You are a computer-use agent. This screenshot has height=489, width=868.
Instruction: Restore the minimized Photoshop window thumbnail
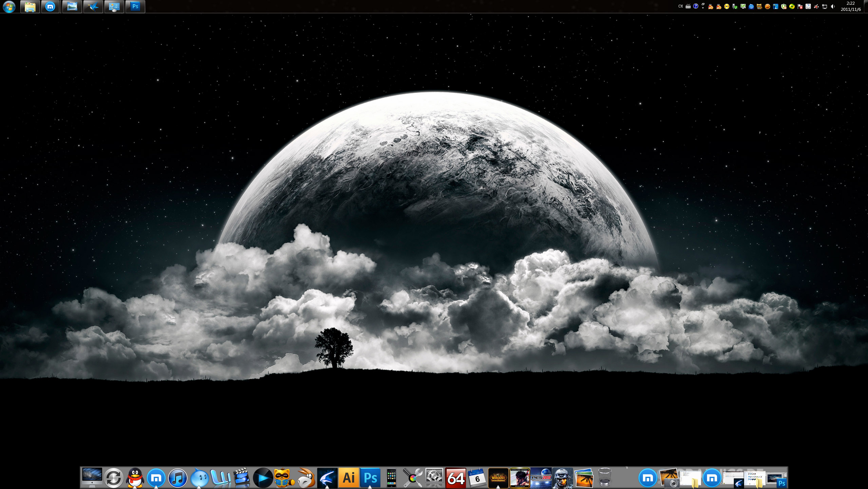[x=777, y=479]
